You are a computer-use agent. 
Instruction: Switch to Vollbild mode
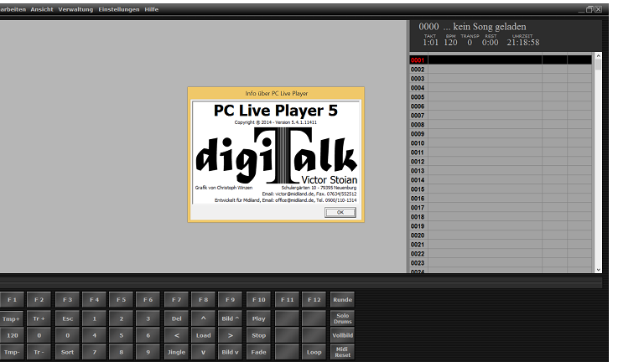tap(342, 335)
